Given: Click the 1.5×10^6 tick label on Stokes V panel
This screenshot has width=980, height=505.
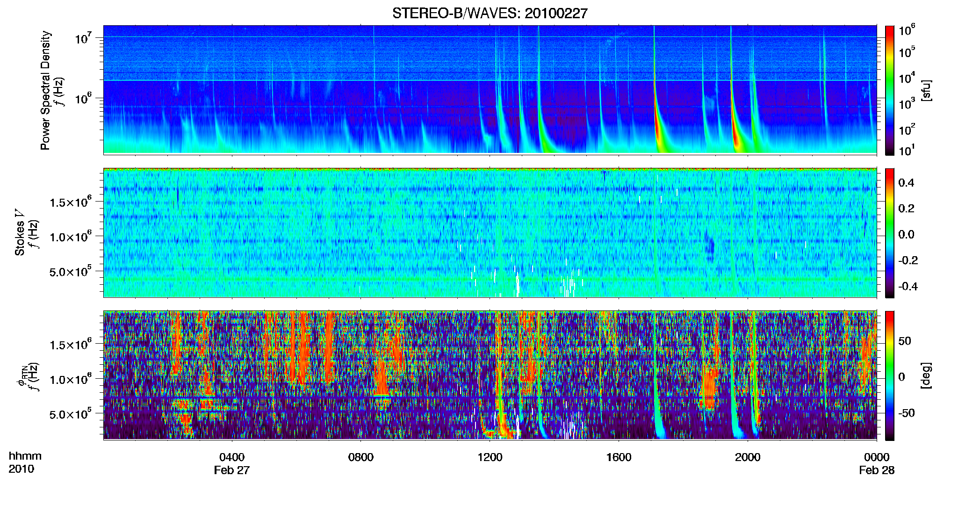Looking at the screenshot, I should pyautogui.click(x=71, y=202).
